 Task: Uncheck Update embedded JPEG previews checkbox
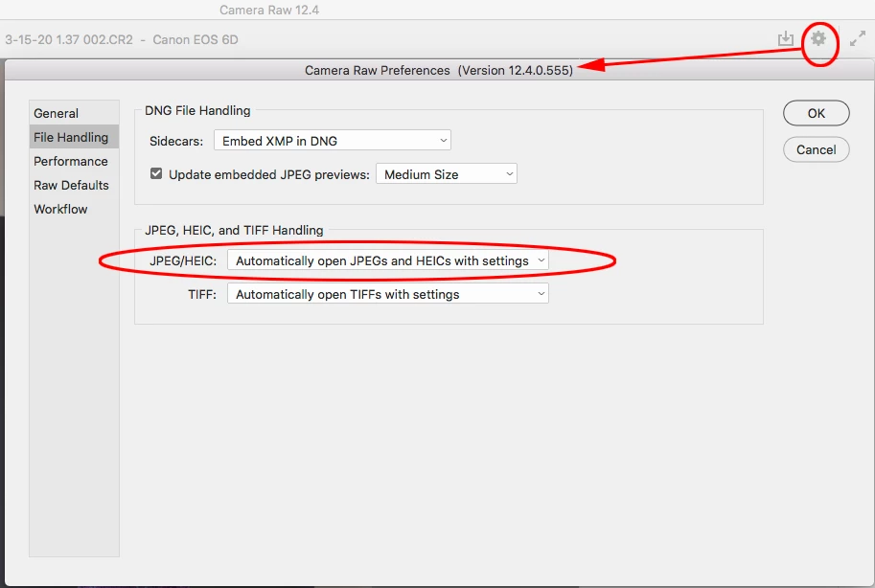click(156, 173)
